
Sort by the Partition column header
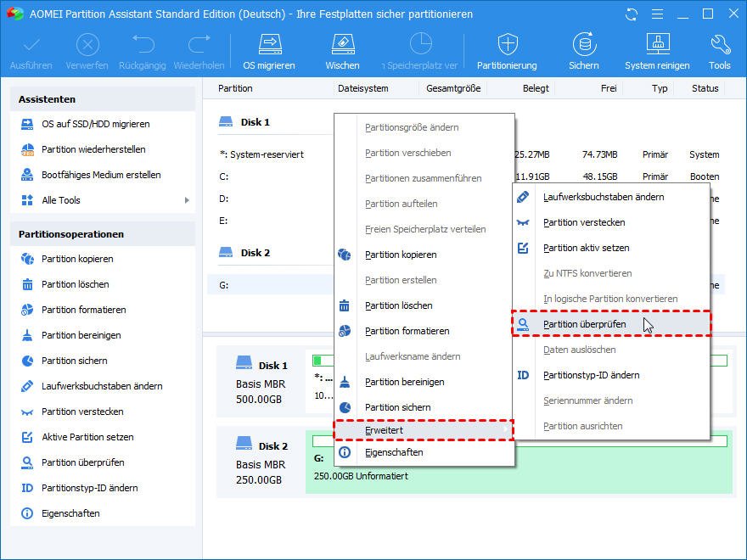[x=235, y=88]
